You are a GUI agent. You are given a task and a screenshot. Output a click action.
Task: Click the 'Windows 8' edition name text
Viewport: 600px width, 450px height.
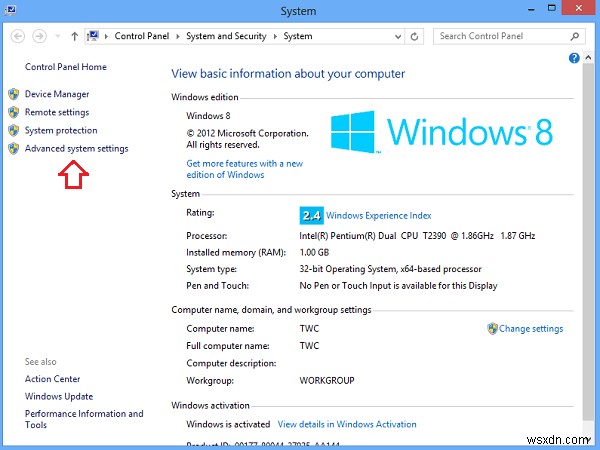208,116
